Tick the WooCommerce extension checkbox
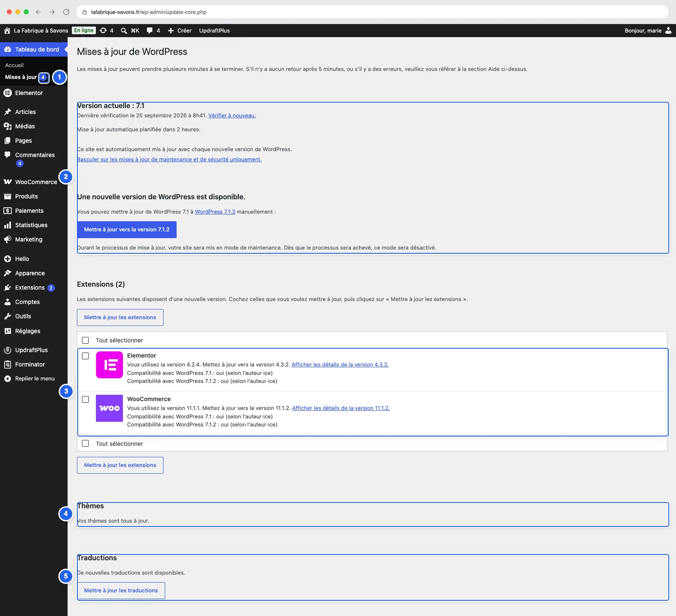676x616 pixels. (85, 399)
